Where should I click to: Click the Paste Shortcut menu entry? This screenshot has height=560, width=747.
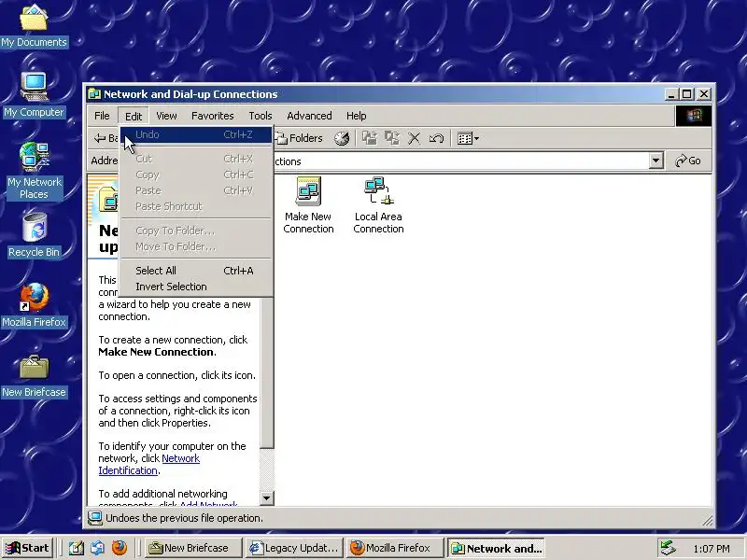point(196,206)
